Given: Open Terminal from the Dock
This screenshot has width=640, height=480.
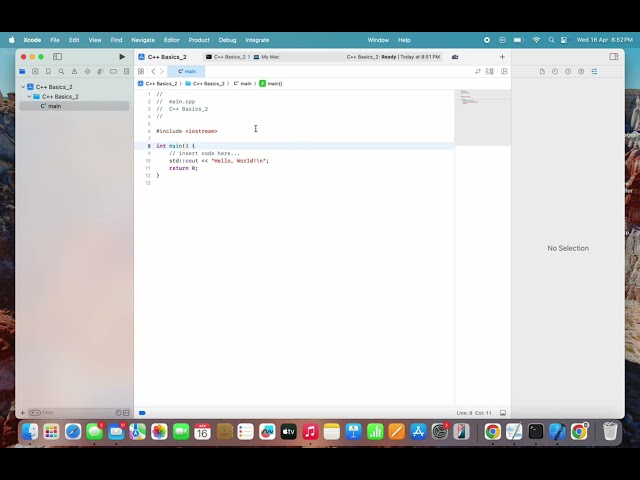Looking at the screenshot, I should point(536,431).
